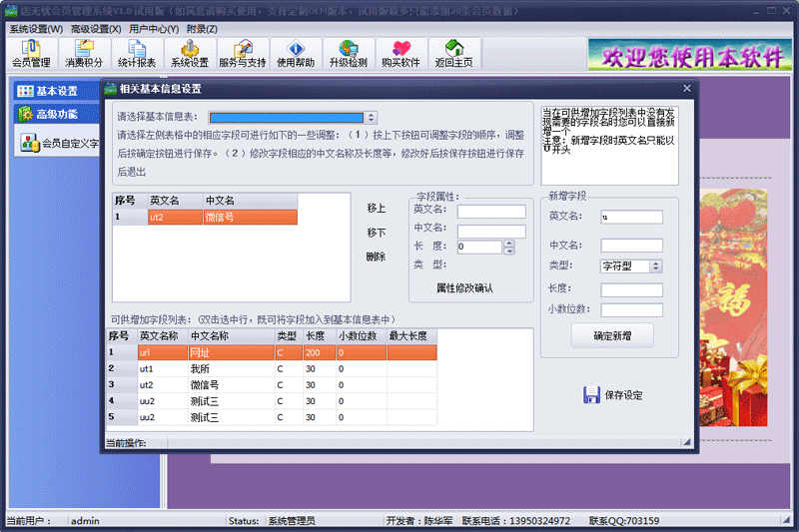This screenshot has width=799, height=532.
Task: Click 属性修改确认 button
Action: pos(464,288)
